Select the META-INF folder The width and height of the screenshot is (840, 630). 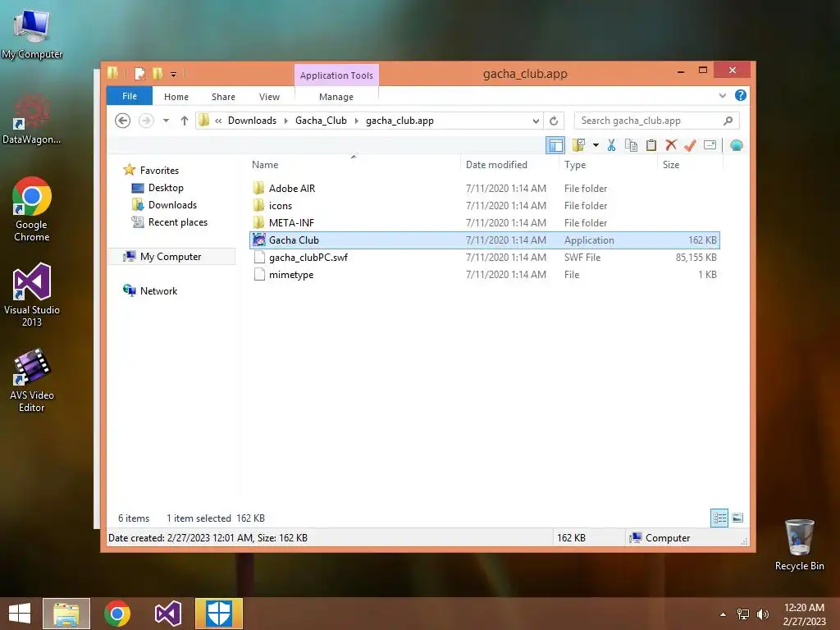coord(484,223)
